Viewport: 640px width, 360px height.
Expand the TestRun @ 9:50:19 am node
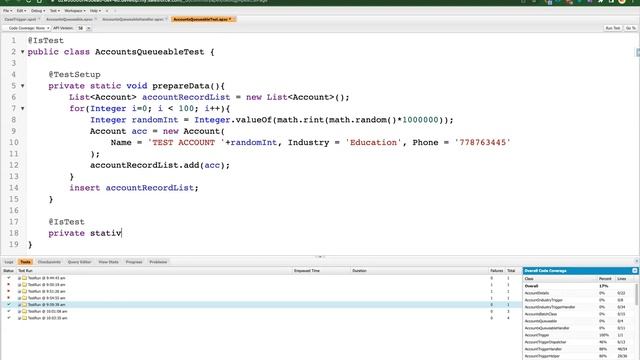[19, 284]
